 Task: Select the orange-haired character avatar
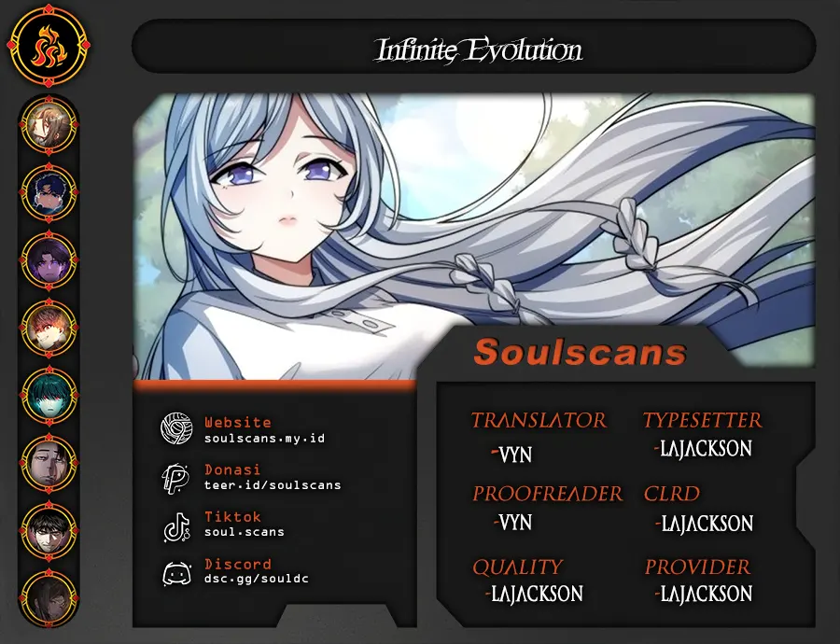pos(49,328)
